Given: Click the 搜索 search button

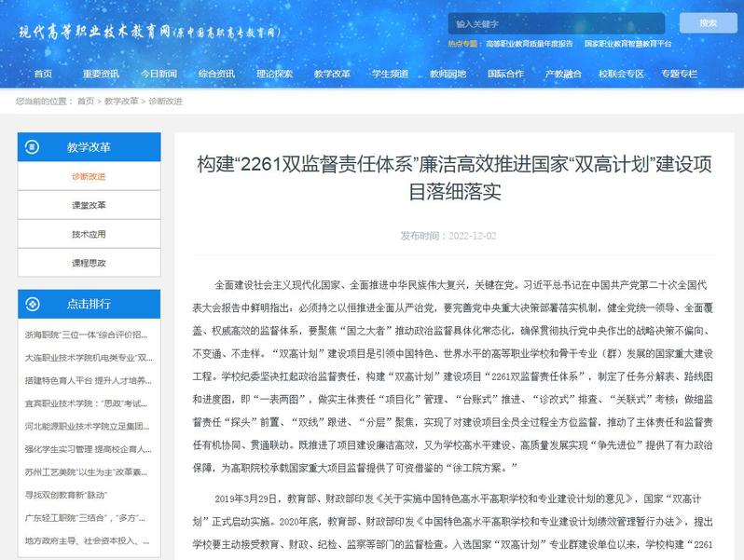Looking at the screenshot, I should 708,23.
